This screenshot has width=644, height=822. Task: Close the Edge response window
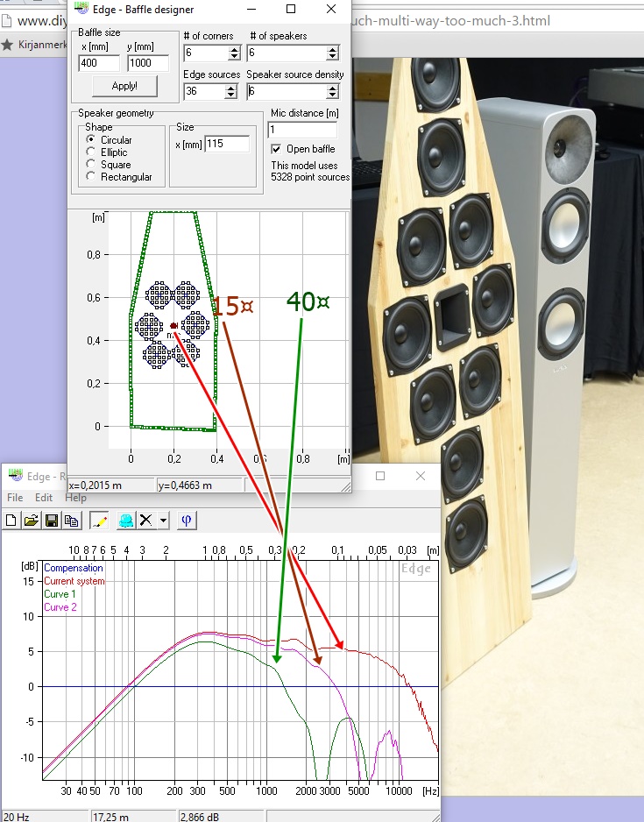click(421, 476)
